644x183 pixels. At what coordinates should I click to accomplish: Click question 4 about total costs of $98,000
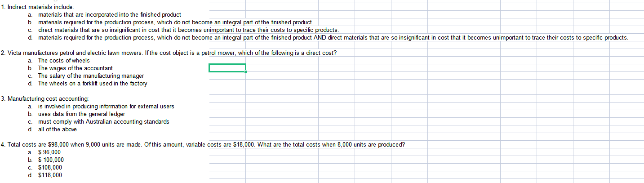click(203, 144)
